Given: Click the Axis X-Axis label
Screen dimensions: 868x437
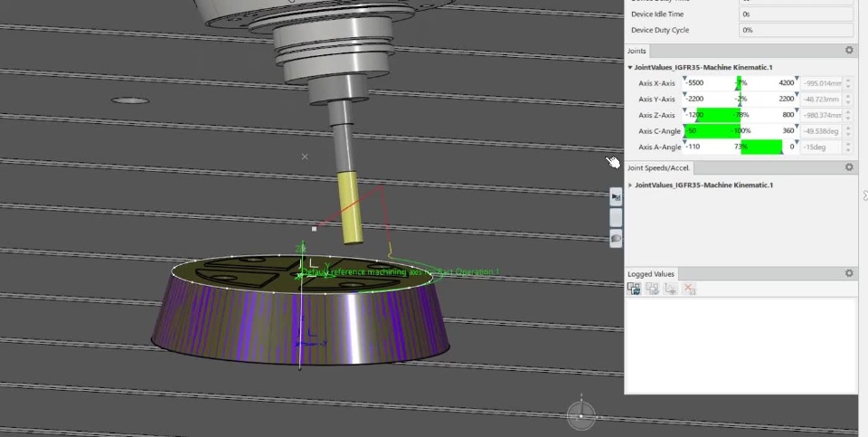Looking at the screenshot, I should click(x=656, y=83).
